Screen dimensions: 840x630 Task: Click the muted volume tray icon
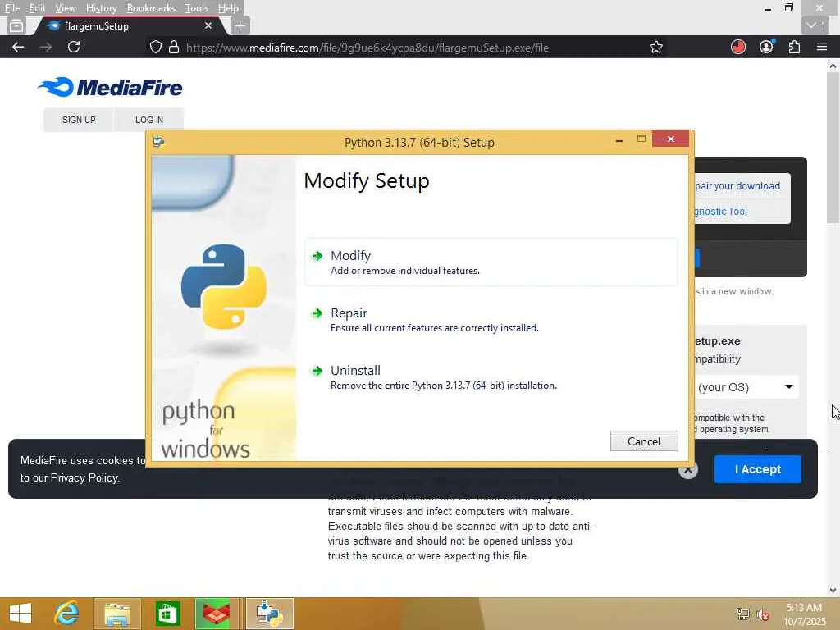pos(763,614)
